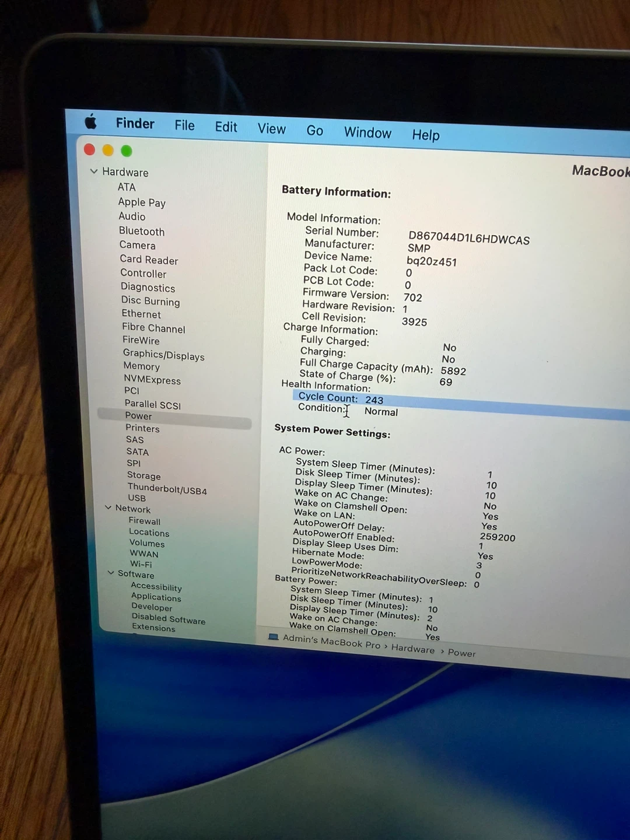Open the View menu

tap(272, 129)
